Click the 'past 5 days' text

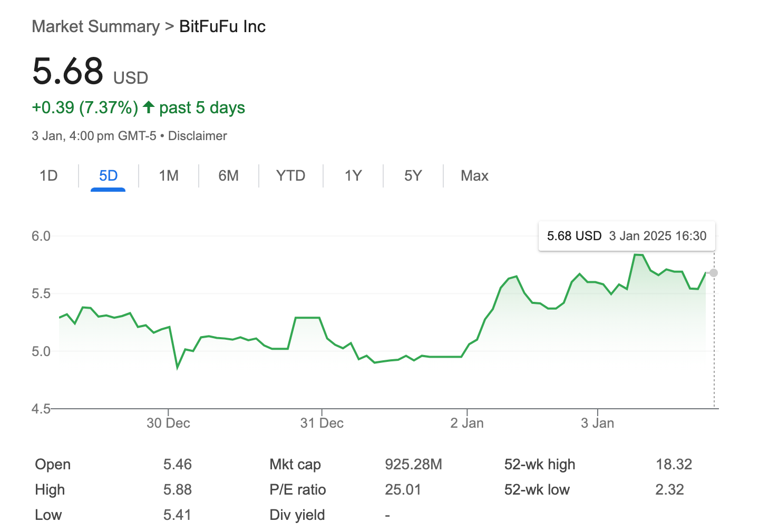point(202,107)
